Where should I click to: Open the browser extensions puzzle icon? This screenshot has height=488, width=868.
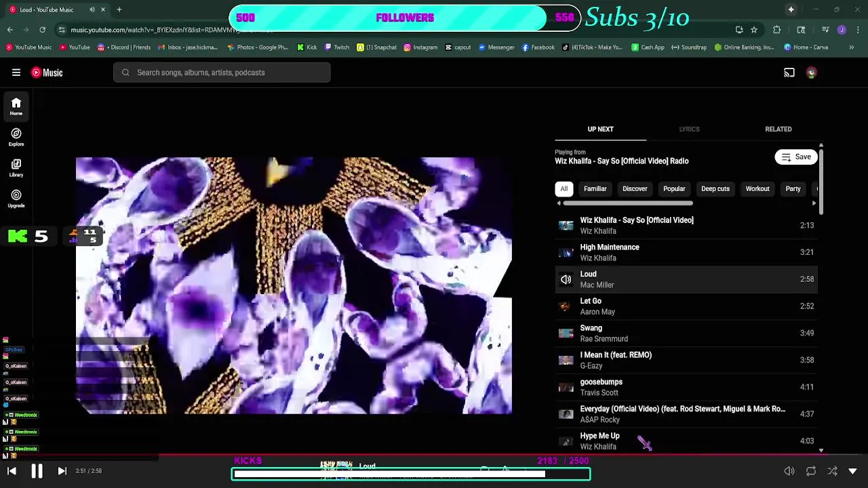tap(777, 30)
